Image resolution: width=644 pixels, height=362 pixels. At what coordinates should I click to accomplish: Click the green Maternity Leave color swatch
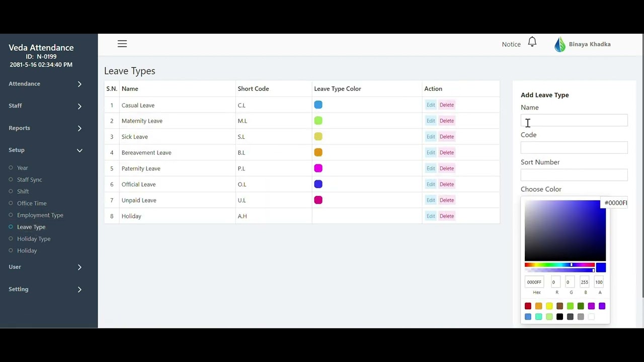tap(318, 121)
